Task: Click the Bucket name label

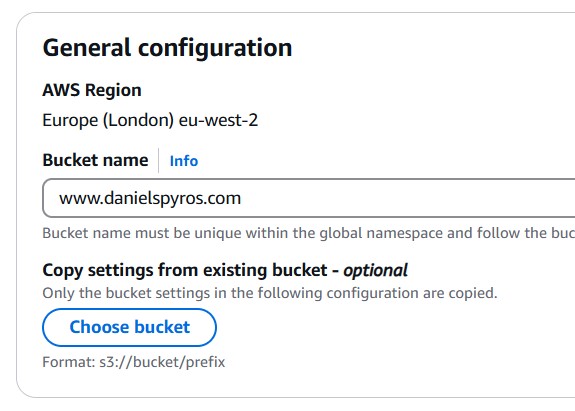Action: click(95, 160)
